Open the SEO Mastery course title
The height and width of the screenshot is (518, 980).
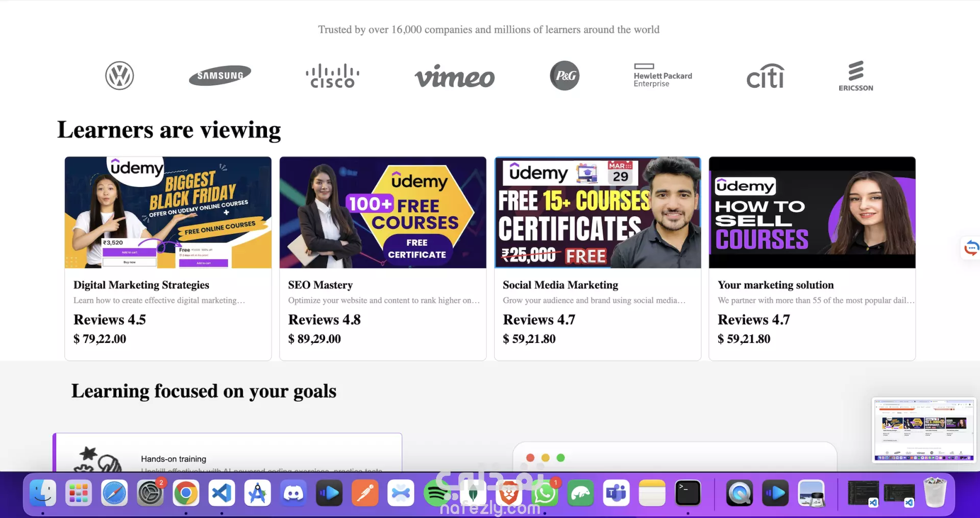click(320, 285)
